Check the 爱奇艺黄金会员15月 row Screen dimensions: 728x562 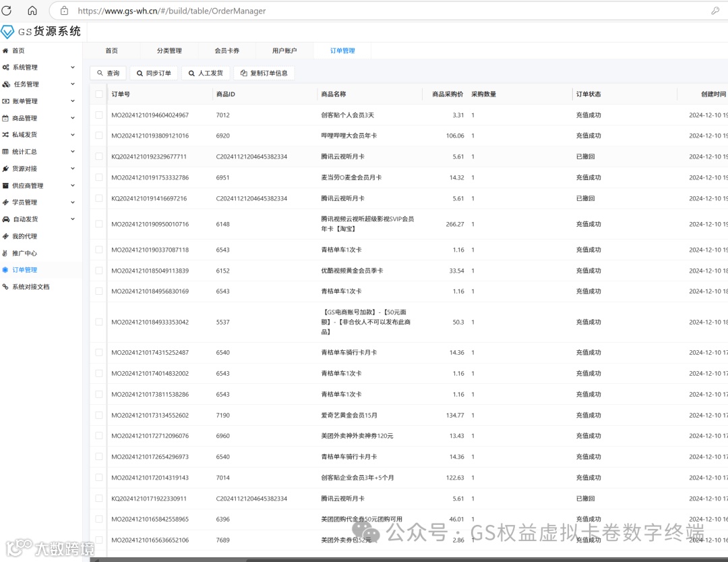99,415
